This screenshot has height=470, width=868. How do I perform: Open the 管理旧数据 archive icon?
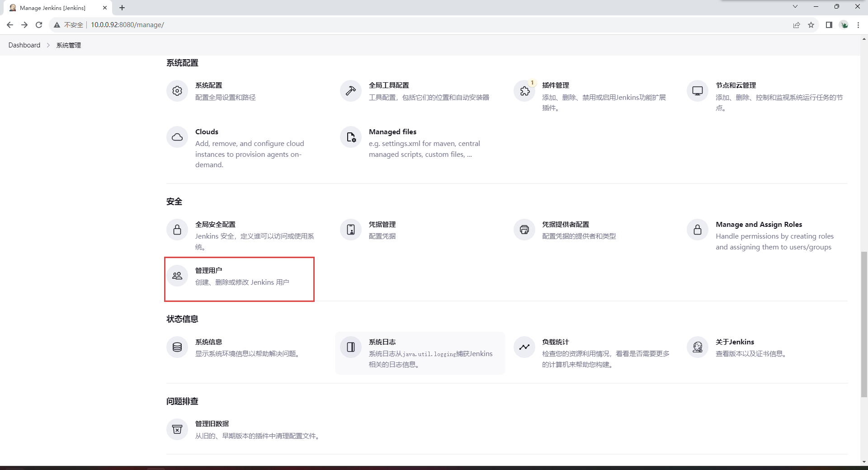(x=177, y=429)
